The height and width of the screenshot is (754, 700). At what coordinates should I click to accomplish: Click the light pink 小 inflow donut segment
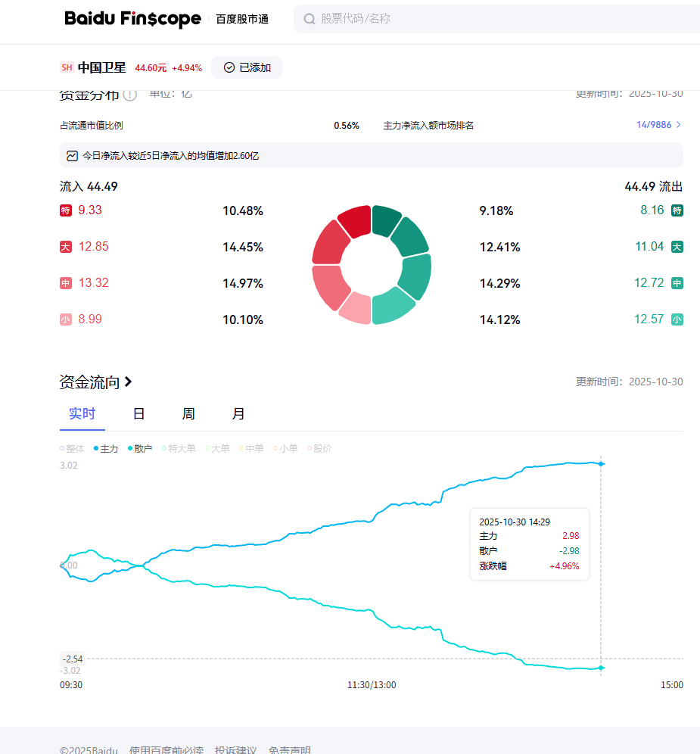[356, 308]
